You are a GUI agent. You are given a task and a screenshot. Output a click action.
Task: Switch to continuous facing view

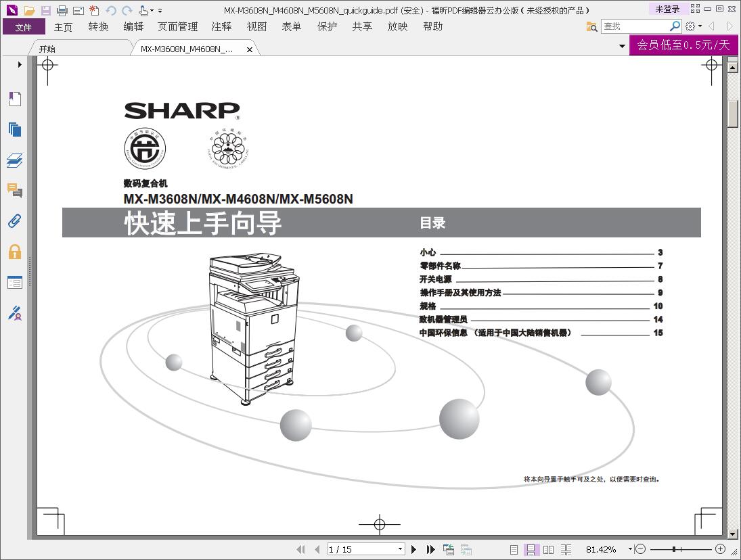tap(566, 549)
